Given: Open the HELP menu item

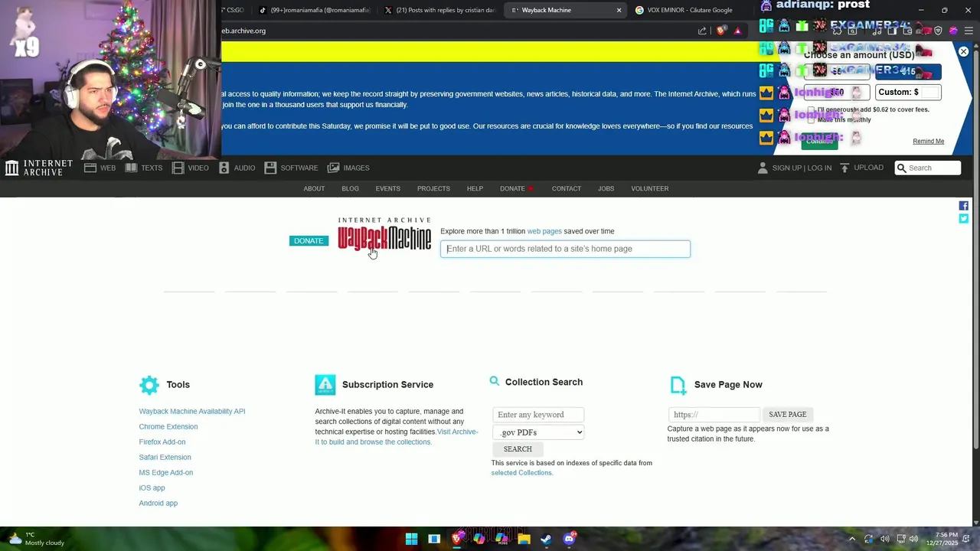Looking at the screenshot, I should point(475,188).
